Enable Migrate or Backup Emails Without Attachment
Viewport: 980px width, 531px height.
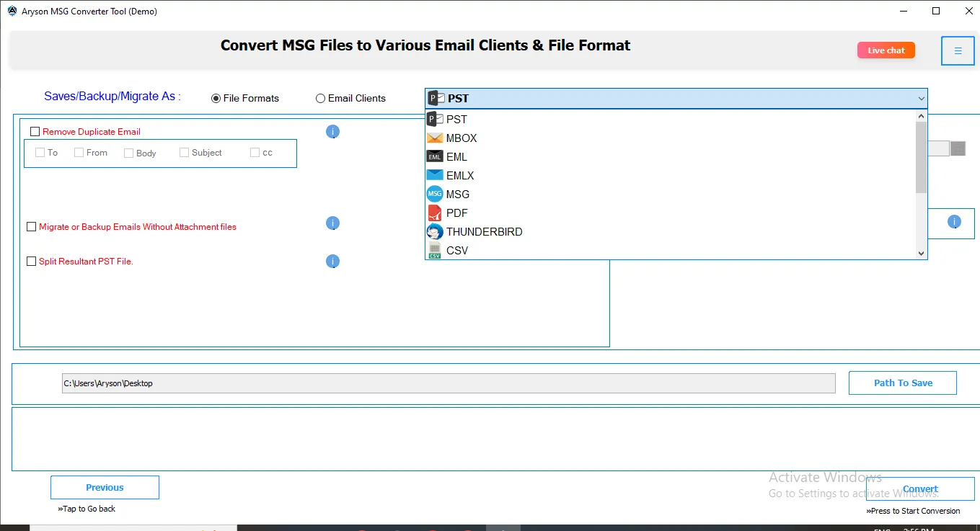31,226
